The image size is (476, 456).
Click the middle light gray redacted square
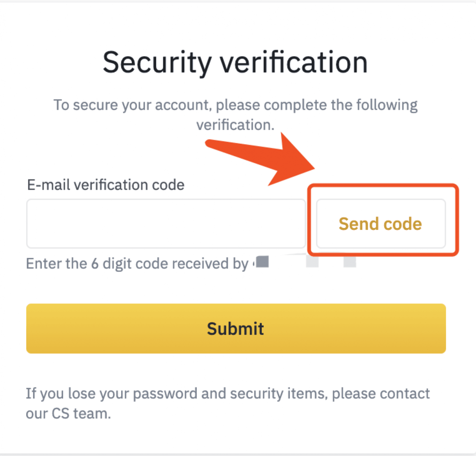click(x=312, y=262)
